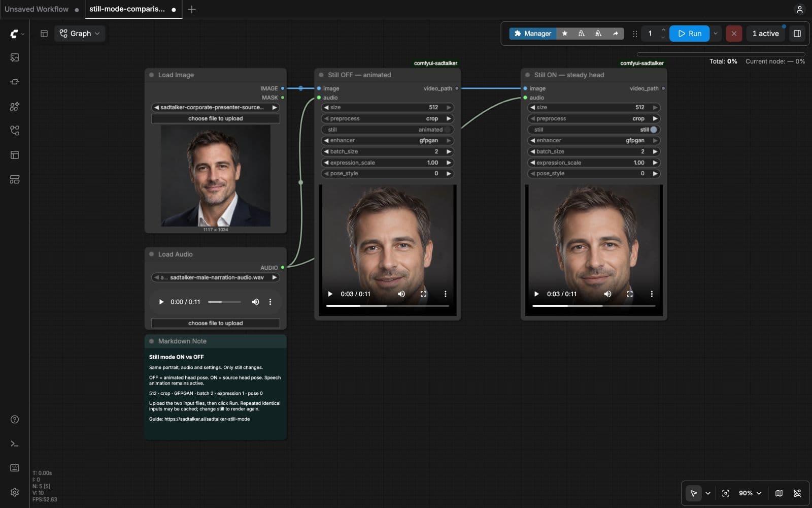Activate the select arrow tool

point(693,493)
